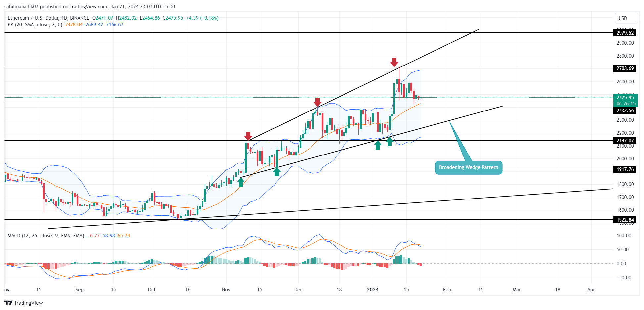Click the red arrow marker above the December swing high

[318, 102]
